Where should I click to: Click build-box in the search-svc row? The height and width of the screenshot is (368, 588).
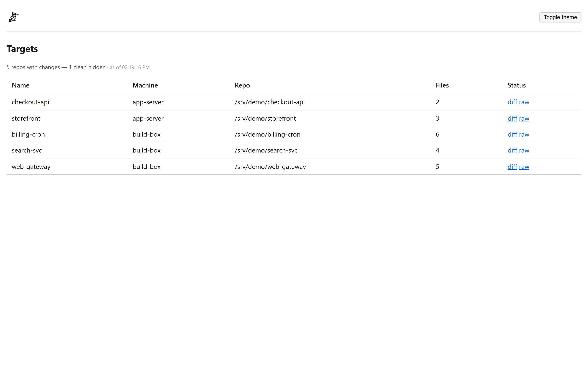(x=147, y=150)
